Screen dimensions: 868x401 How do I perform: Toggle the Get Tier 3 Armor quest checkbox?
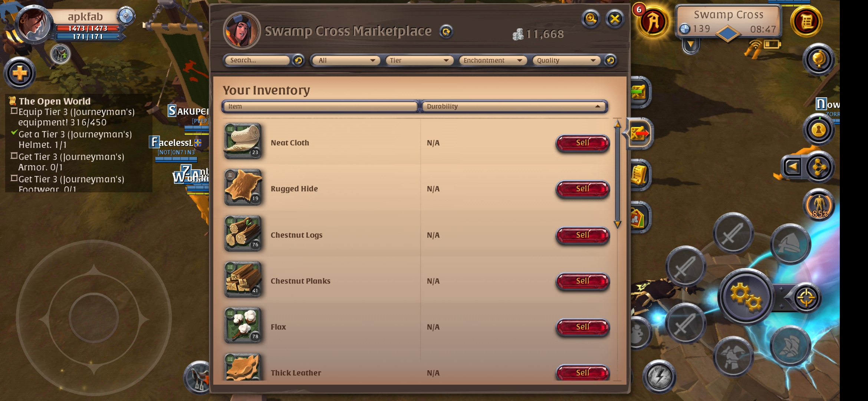coord(14,156)
